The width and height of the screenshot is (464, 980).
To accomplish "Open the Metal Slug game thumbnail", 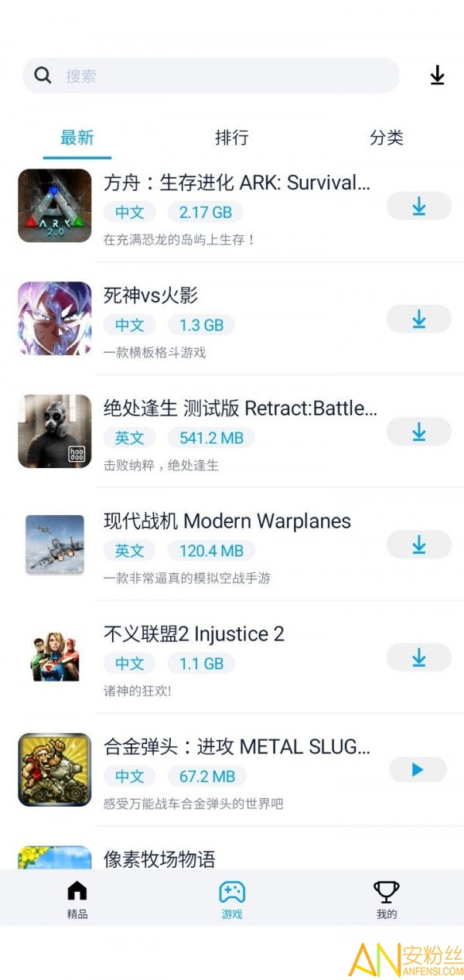I will click(55, 770).
